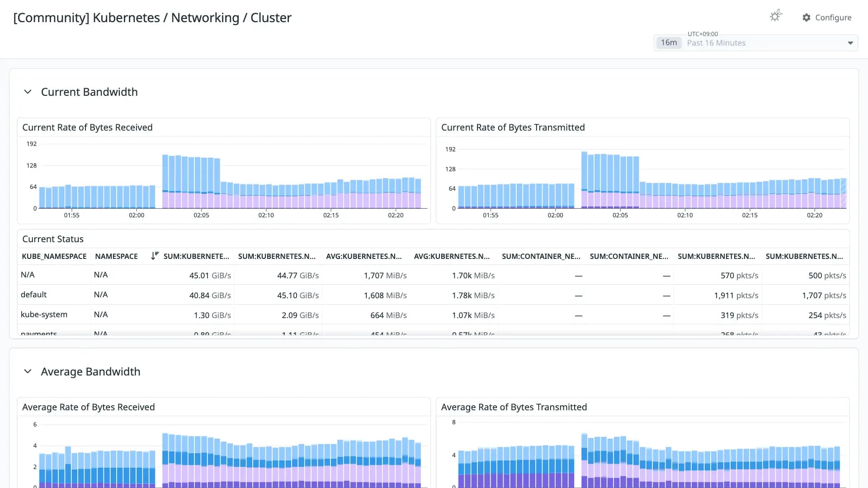Select the 40.84 GiB/s cell

click(x=210, y=296)
